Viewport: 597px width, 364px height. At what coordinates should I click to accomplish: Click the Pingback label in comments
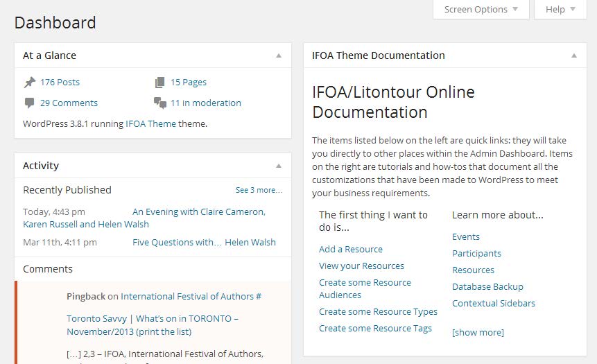[86, 297]
